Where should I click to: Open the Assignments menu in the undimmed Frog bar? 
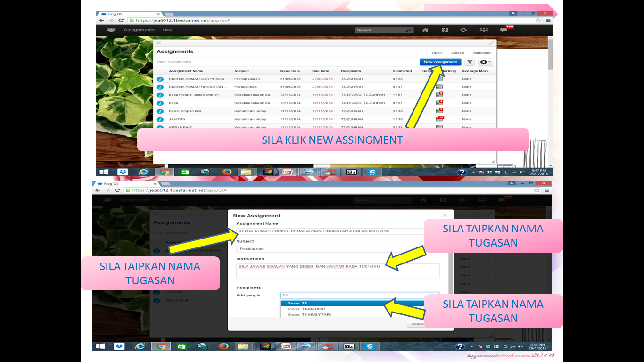pos(139,30)
